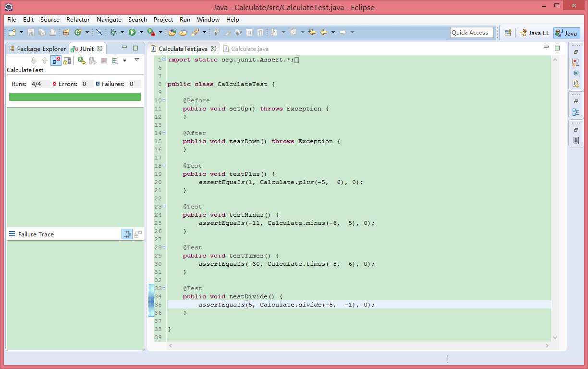
Task: Minimize the JUnit view panel
Action: pyautogui.click(x=124, y=48)
